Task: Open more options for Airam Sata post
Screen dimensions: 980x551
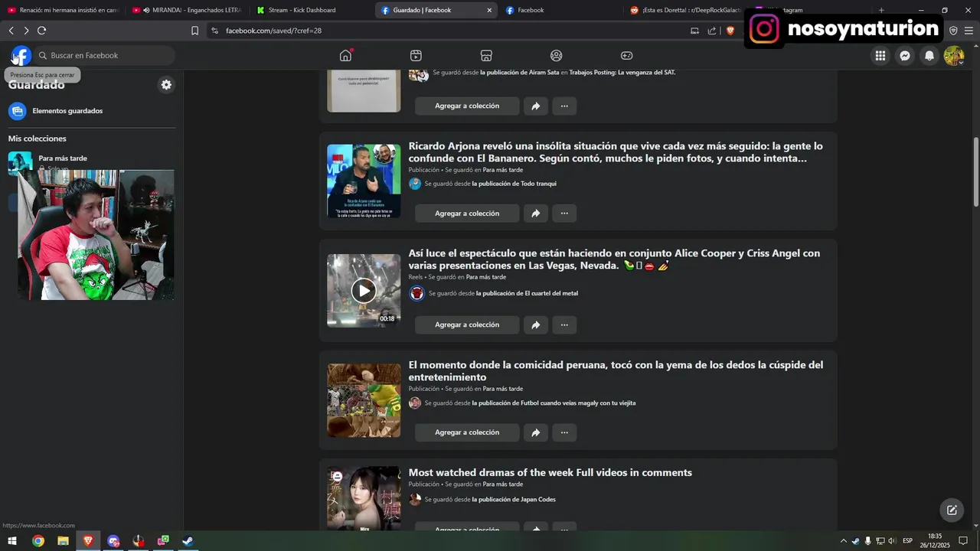Action: (x=564, y=106)
